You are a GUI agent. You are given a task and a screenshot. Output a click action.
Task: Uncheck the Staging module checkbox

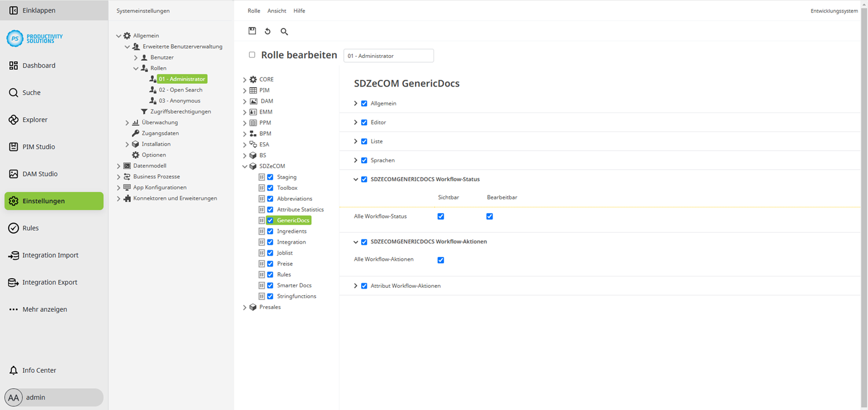tap(270, 177)
